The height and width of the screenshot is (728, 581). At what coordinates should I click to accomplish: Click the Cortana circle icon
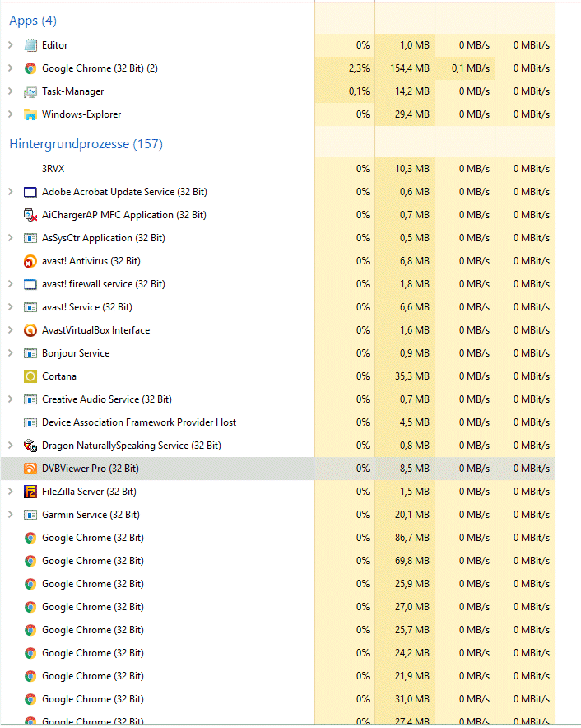tap(30, 376)
